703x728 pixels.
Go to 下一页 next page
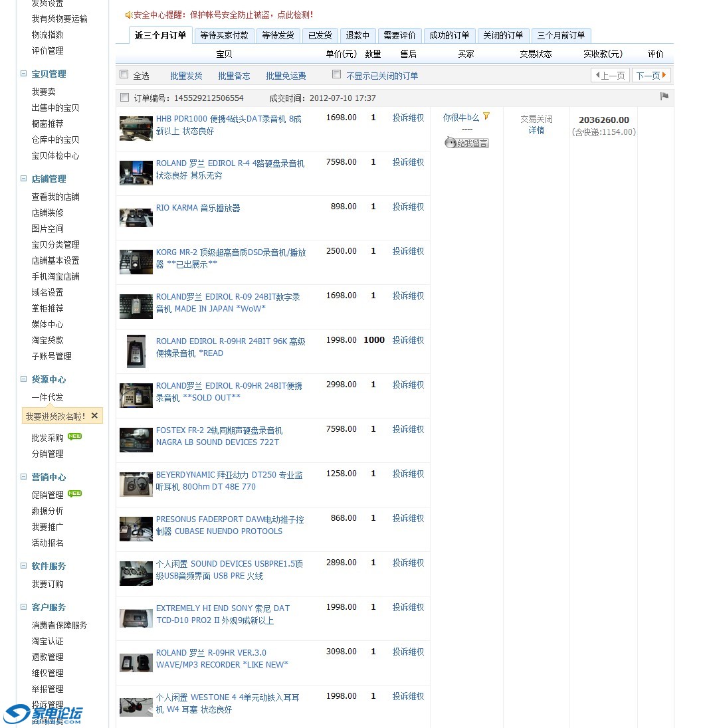651,75
